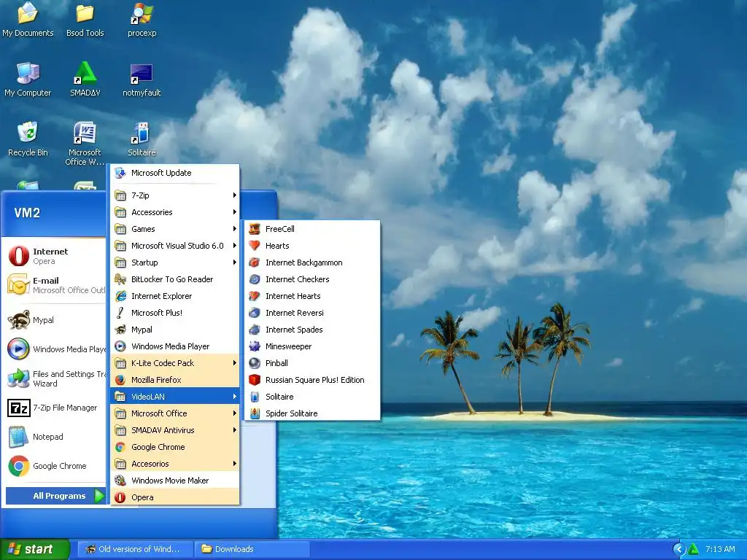Viewport: 747px width, 560px height.
Task: Open Notepad from Start menu
Action: [x=55, y=437]
